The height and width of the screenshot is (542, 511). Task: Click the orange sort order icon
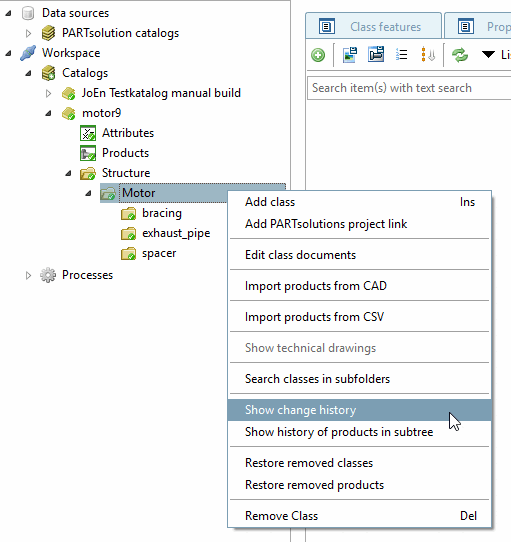pyautogui.click(x=428, y=55)
